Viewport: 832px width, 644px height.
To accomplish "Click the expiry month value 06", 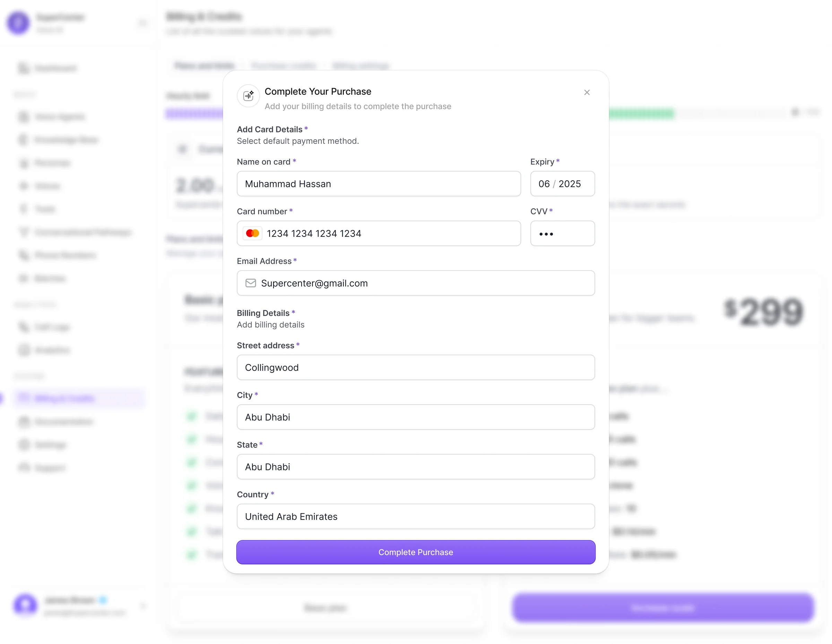I will [x=544, y=184].
